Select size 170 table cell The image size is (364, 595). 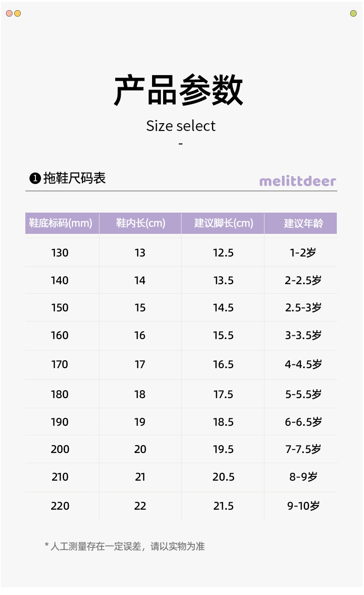(x=62, y=364)
